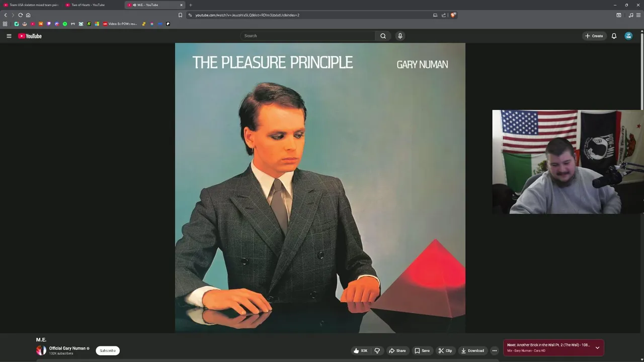Screen dimensions: 644x362
Task: Reload the current page
Action: tap(21, 15)
